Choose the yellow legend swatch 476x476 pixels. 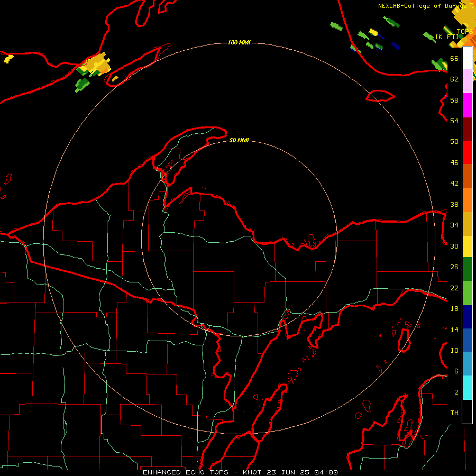[467, 246]
